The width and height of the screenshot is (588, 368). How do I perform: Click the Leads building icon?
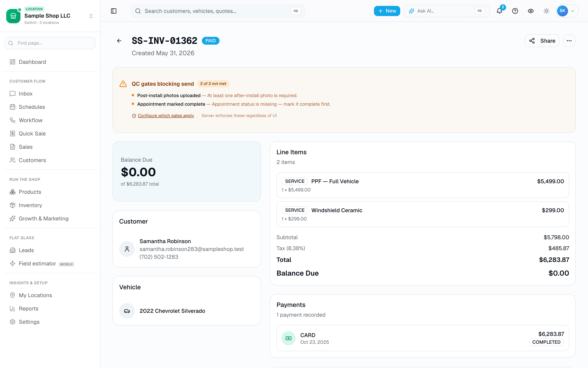(x=12, y=250)
